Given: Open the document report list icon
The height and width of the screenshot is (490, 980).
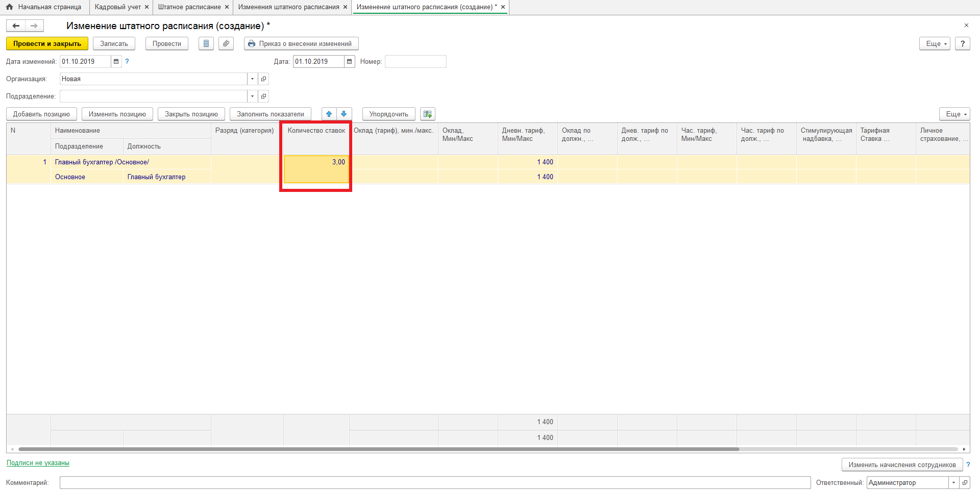Looking at the screenshot, I should [x=206, y=43].
